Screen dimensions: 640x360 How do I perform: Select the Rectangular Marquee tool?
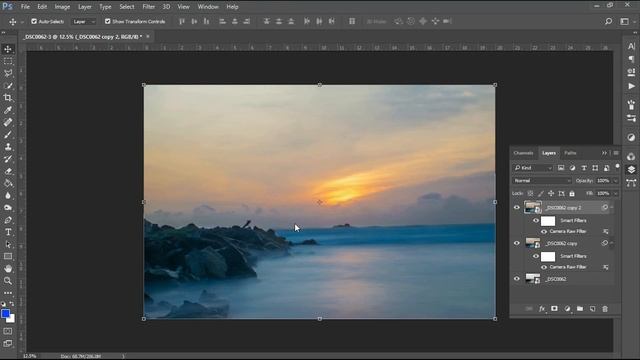tap(8, 62)
